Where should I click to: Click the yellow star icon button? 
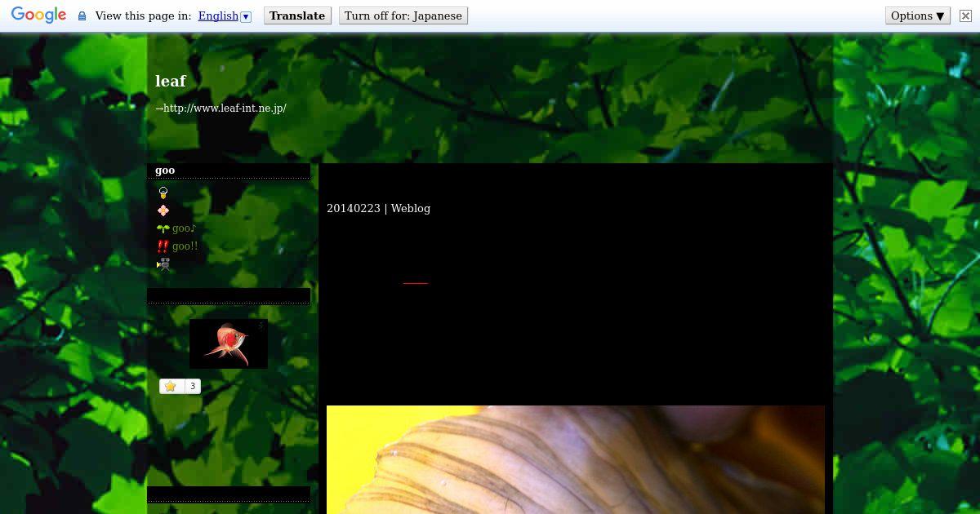pos(171,386)
